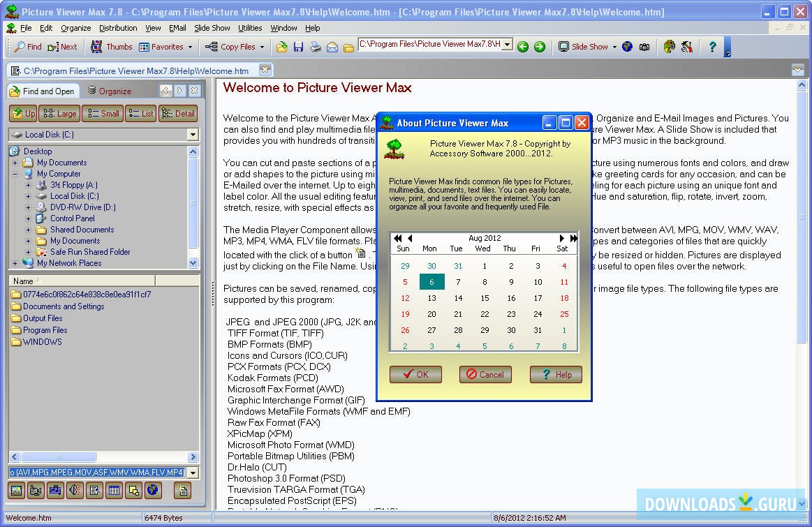The width and height of the screenshot is (812, 527).
Task: Go to previous month in calendar
Action: [410, 238]
